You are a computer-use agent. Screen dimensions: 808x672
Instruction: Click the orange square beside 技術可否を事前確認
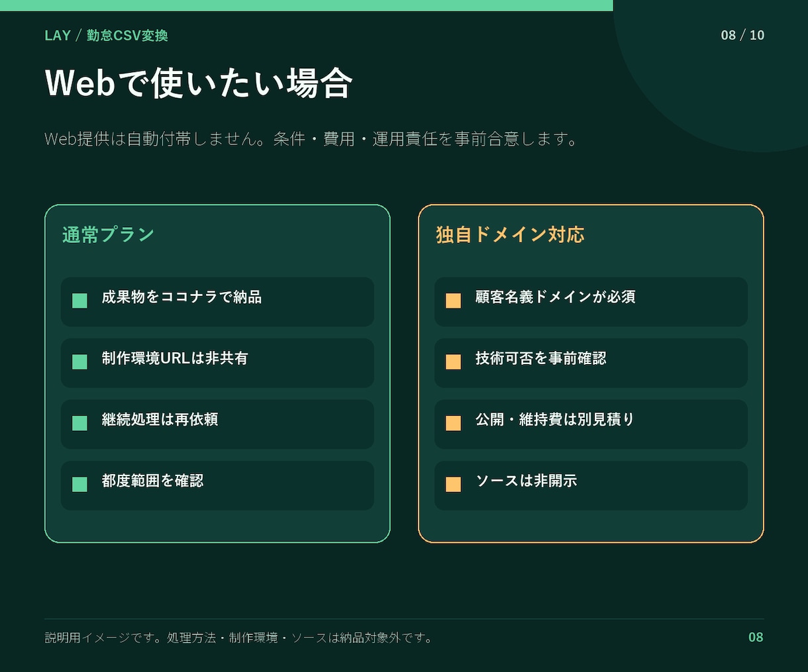pyautogui.click(x=453, y=361)
